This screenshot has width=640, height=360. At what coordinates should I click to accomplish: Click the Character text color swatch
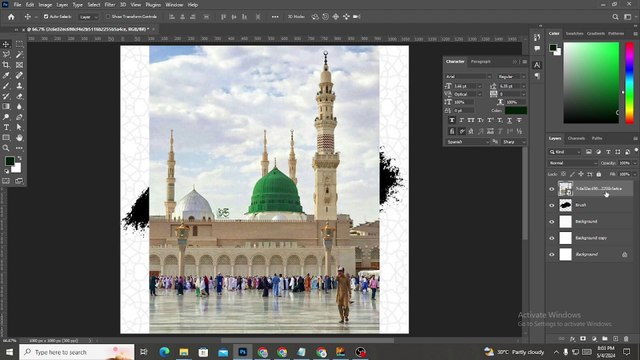[x=516, y=111]
